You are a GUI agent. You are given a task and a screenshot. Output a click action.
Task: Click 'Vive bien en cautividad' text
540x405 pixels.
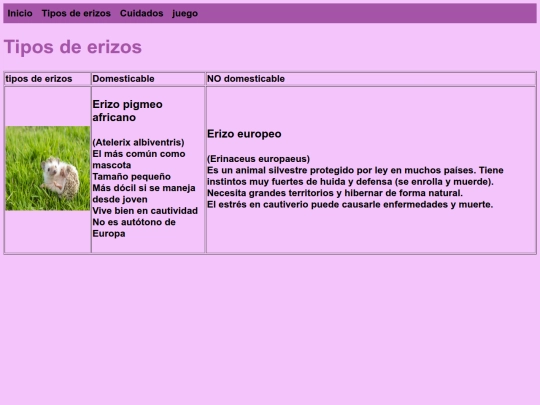[145, 210]
